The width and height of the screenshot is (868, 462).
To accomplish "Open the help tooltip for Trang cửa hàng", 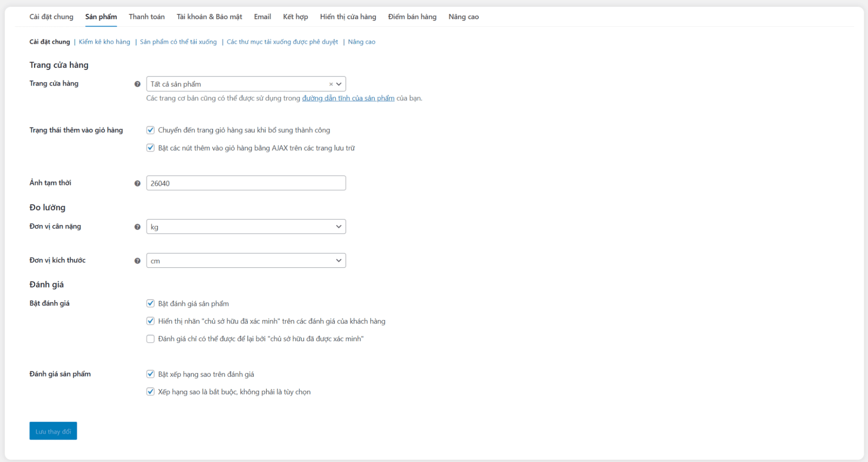I will 137,84.
